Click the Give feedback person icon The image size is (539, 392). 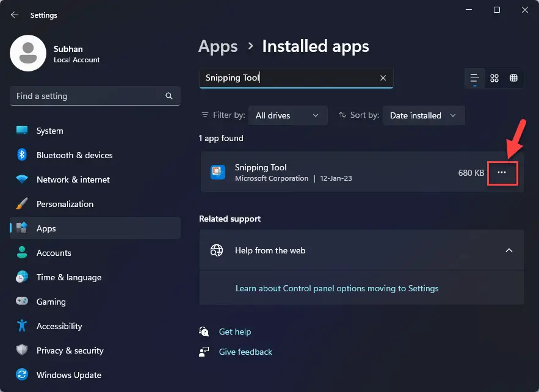(x=204, y=352)
